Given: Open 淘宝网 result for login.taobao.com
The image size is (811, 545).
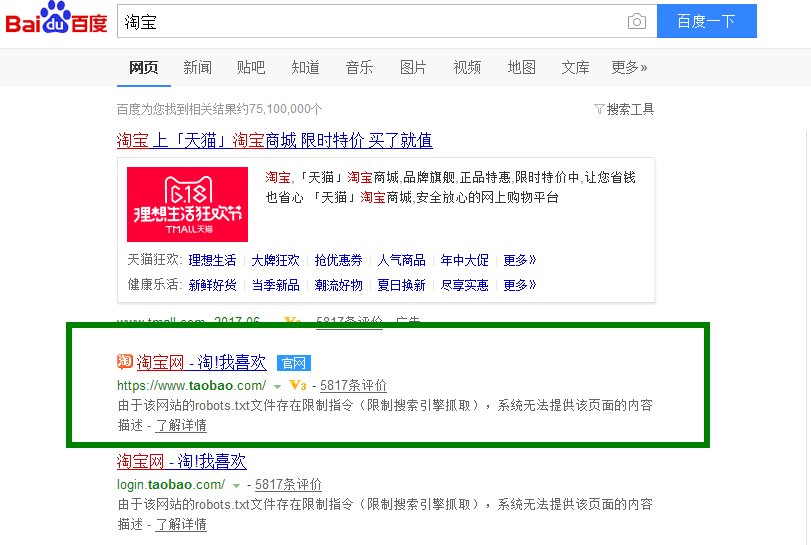Looking at the screenshot, I should tap(182, 461).
